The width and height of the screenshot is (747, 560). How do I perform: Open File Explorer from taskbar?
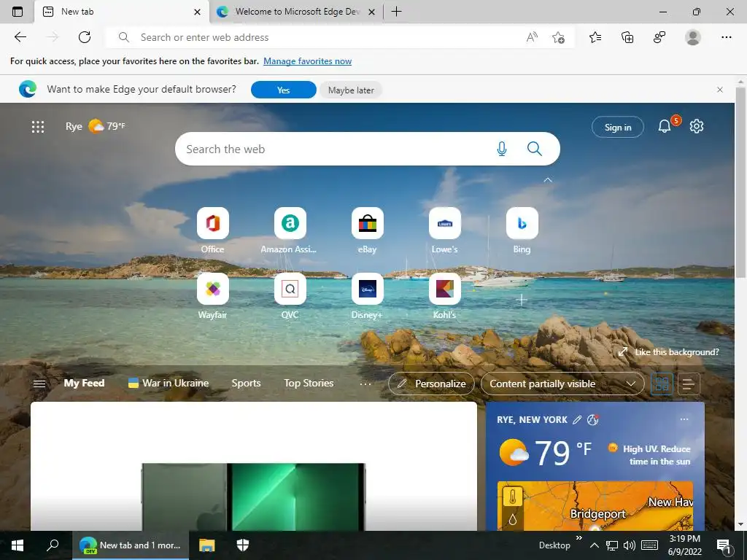206,545
